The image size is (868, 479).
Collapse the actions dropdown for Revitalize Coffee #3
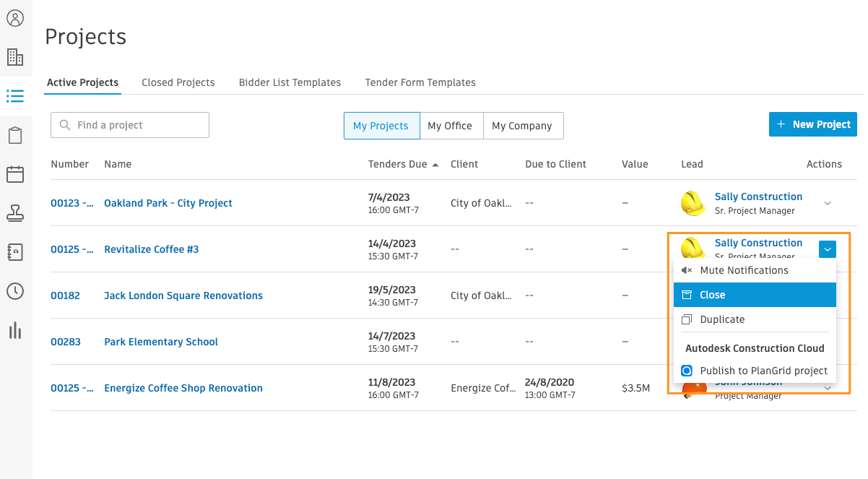(828, 249)
